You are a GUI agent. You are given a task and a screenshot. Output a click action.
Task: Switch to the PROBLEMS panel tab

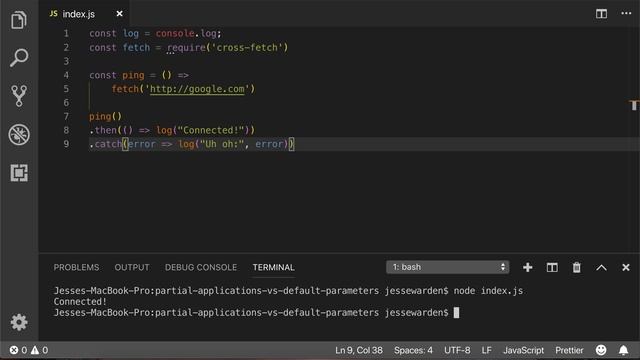pyautogui.click(x=76, y=267)
